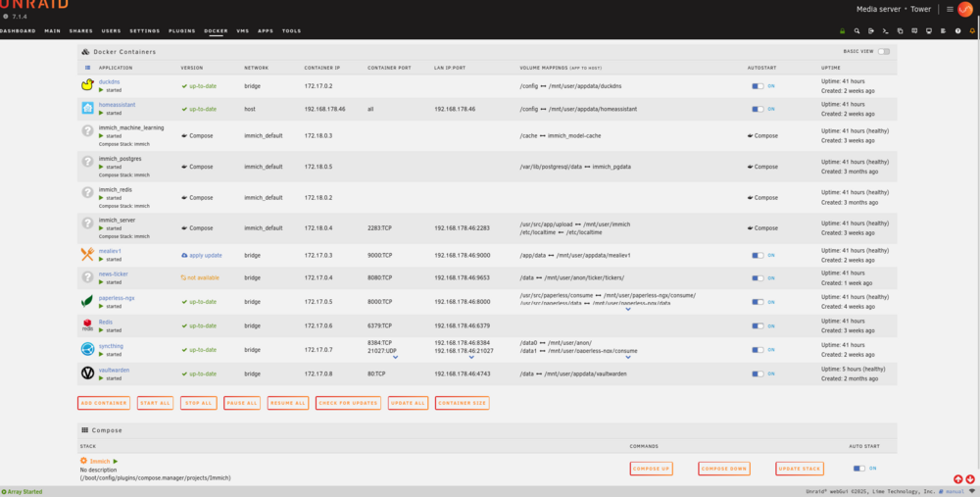
Task: Click the duckdns yellow duck icon
Action: (87, 85)
